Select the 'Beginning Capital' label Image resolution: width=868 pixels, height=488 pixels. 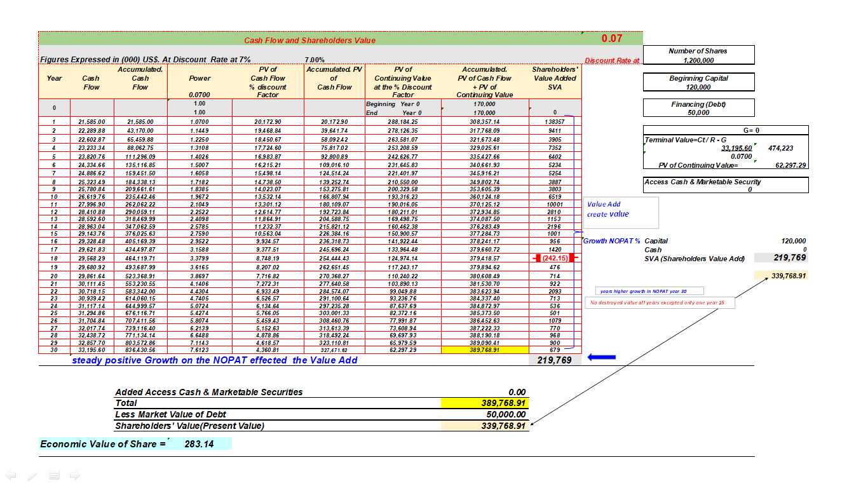(x=698, y=78)
